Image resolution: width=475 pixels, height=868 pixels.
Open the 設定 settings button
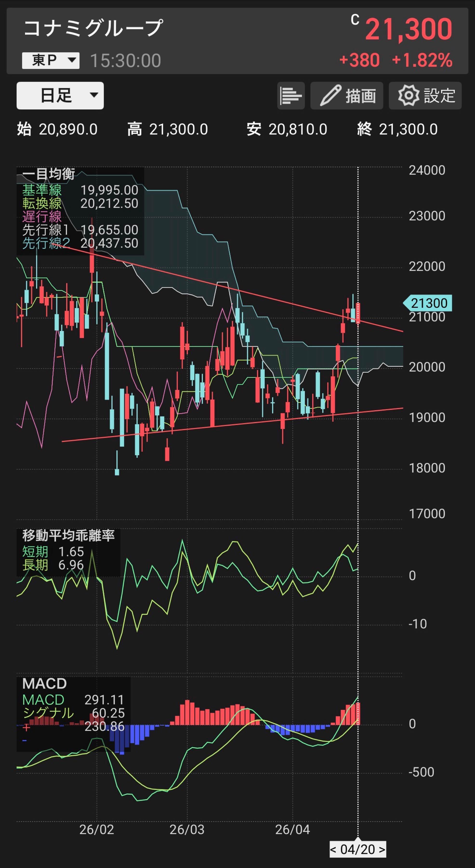point(425,96)
